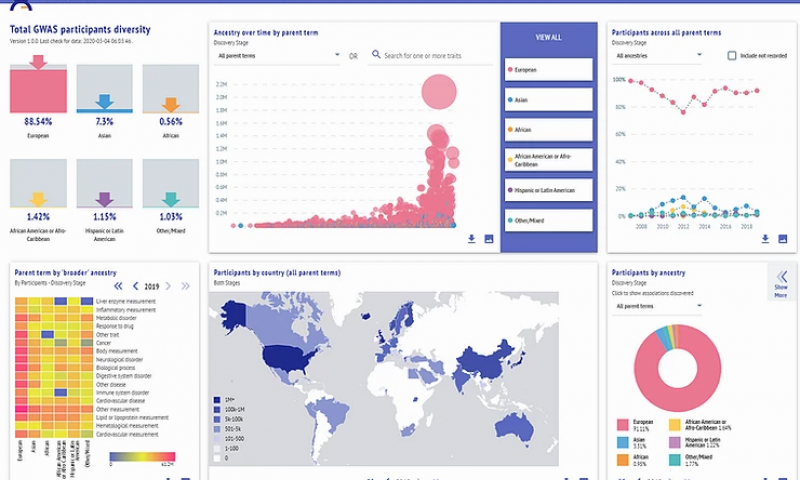Click the Show More chevron icon
This screenshot has width=800, height=480.
coord(782,277)
